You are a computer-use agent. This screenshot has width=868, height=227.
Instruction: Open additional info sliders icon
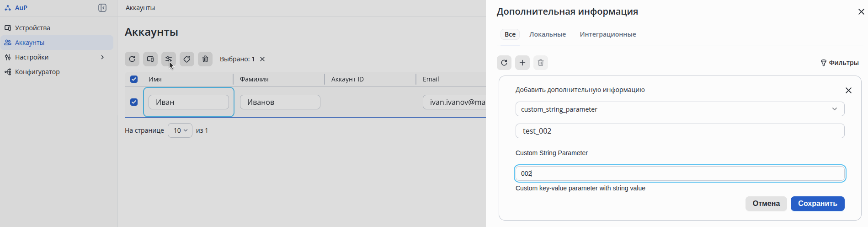pos(169,59)
